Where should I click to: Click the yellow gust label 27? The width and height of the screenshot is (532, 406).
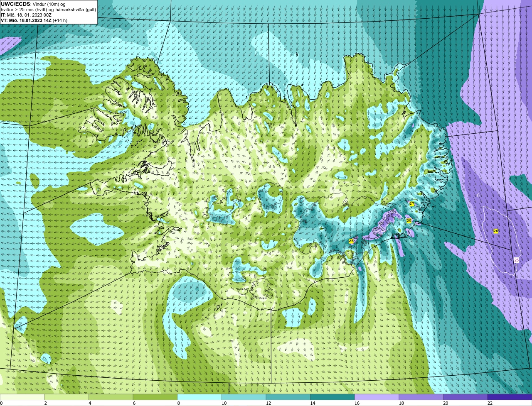click(x=411, y=204)
